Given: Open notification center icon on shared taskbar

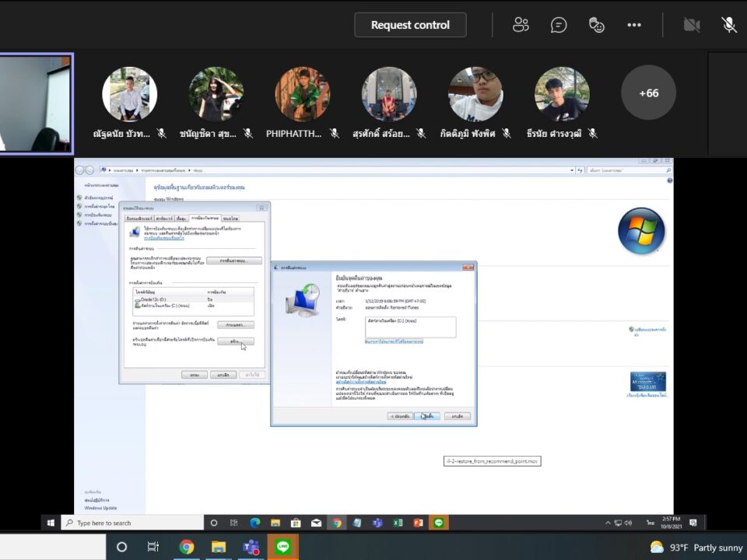Looking at the screenshot, I should tap(693, 523).
